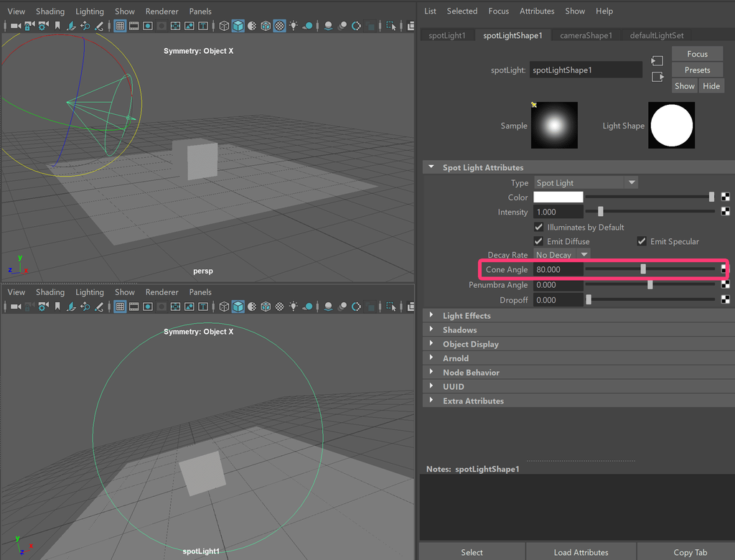Viewport: 735px width, 560px height.
Task: Toggle Shadows icon in persp panel toolbar
Action: (x=307, y=26)
